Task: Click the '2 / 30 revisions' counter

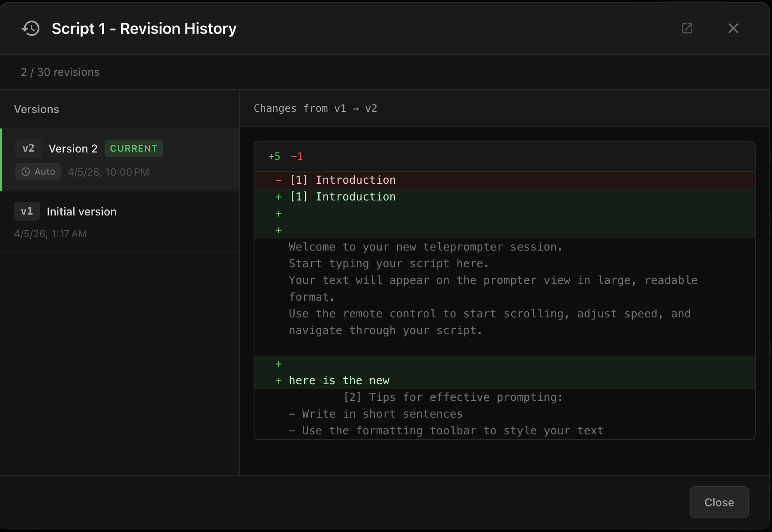Action: click(60, 72)
